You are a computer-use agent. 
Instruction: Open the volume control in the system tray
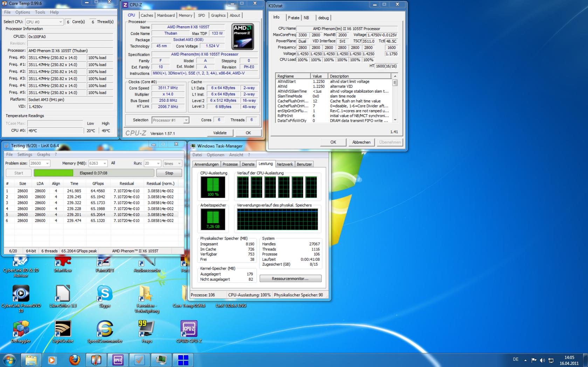(542, 360)
